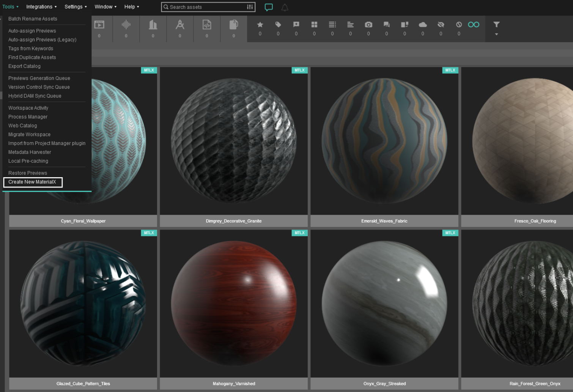The image size is (573, 392).
Task: Filter assets by video type icon
Action: [x=99, y=25]
